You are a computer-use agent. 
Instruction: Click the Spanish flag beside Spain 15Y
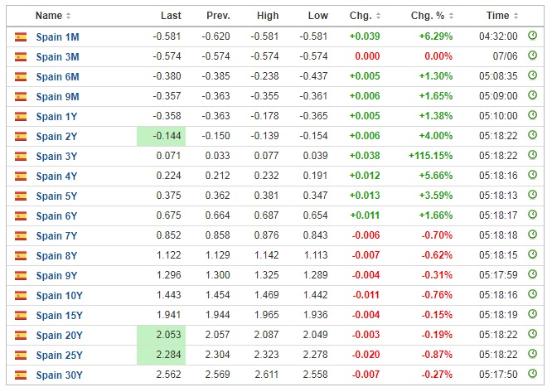pyautogui.click(x=21, y=315)
